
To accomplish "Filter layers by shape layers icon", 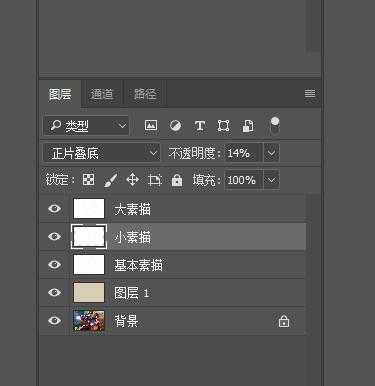I will pos(223,126).
